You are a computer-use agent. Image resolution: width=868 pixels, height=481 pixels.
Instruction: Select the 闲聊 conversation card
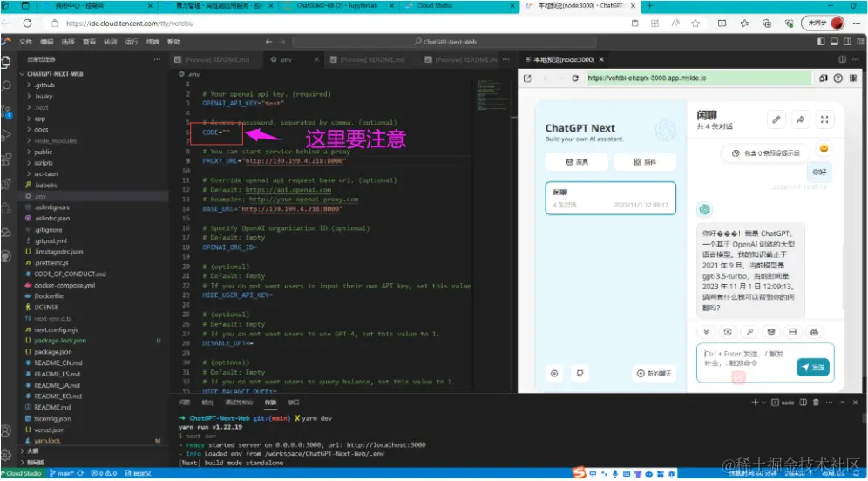coord(610,198)
